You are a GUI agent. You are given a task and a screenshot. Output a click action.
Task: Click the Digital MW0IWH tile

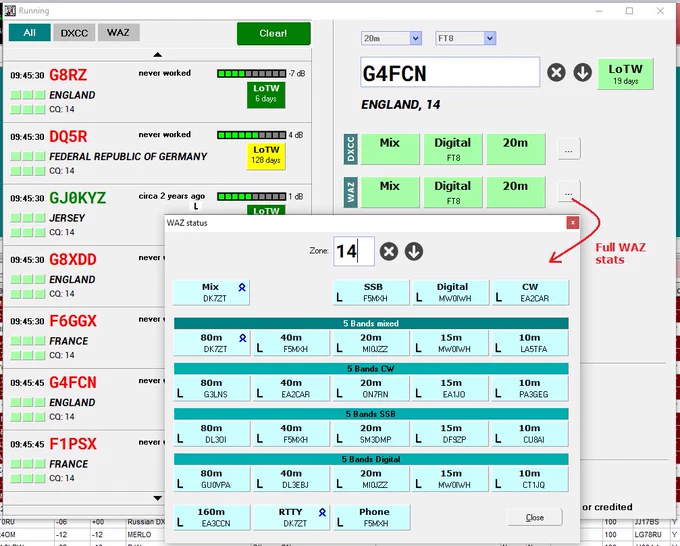(451, 292)
